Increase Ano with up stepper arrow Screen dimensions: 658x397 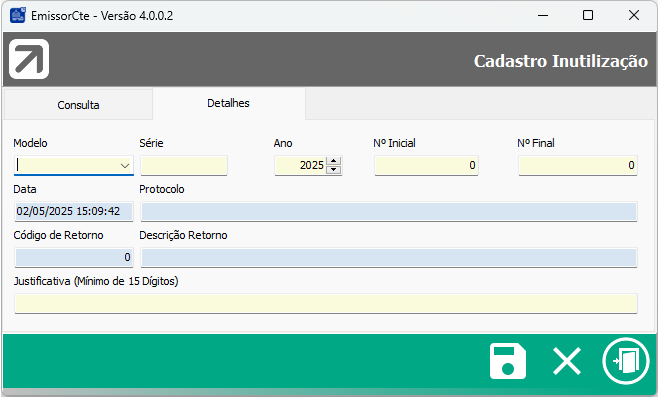coord(333,161)
